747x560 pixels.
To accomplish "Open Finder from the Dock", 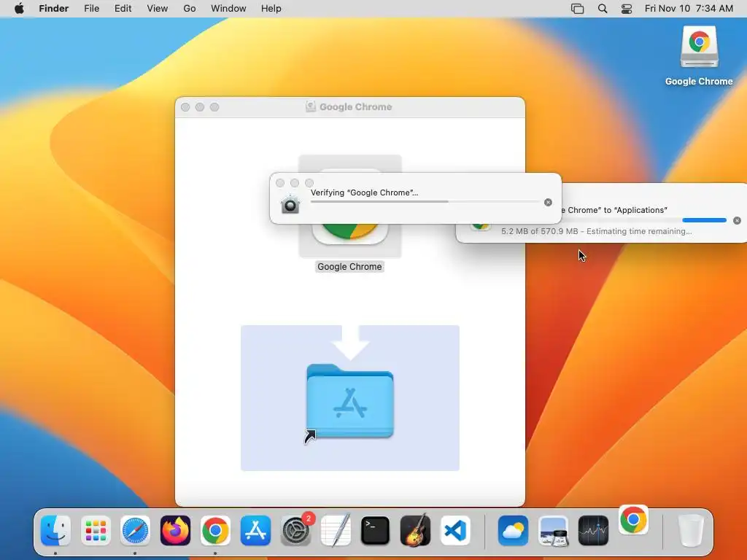I will coord(55,531).
